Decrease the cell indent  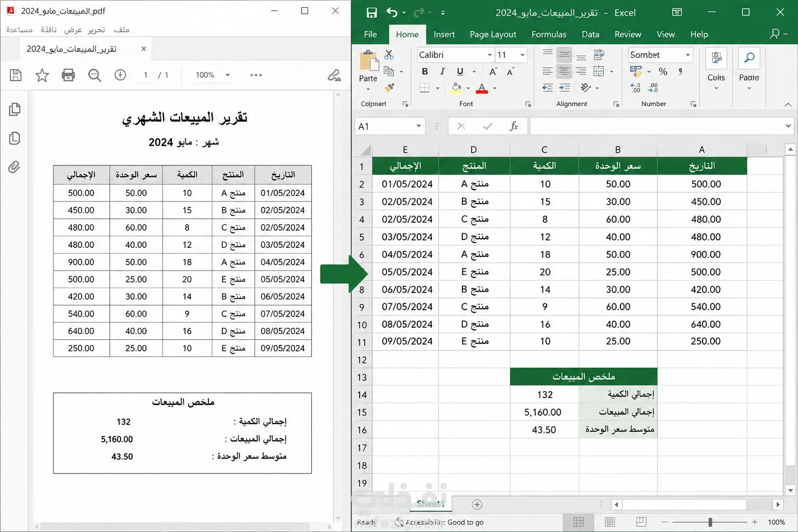point(548,88)
